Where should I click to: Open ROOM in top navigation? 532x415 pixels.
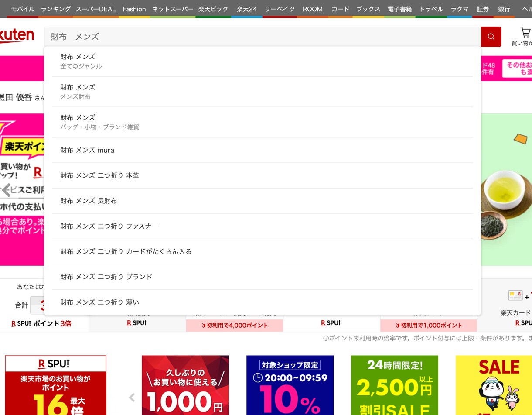[313, 9]
